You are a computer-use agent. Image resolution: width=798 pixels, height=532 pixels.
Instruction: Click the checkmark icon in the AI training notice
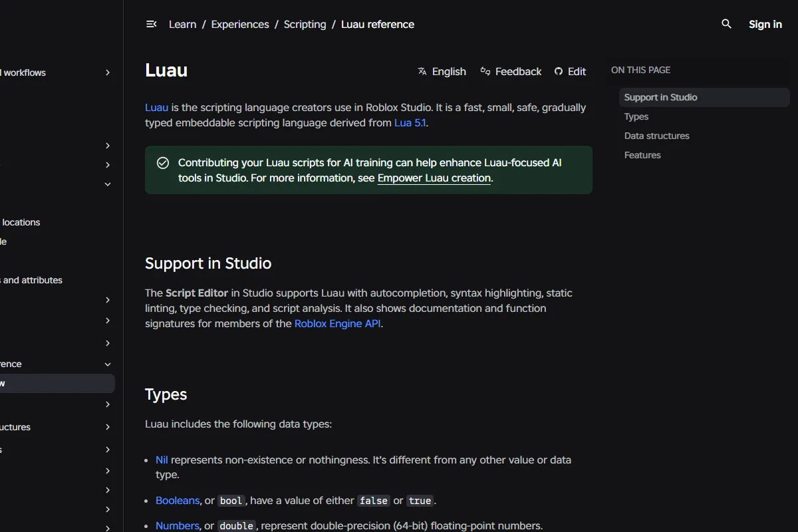[x=162, y=163]
